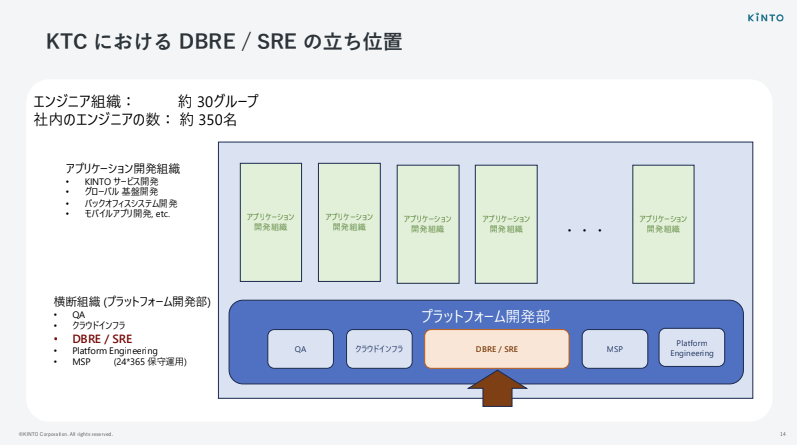
Task: Select the rightmost green アプリケーション開発組織 box
Action: point(663,223)
